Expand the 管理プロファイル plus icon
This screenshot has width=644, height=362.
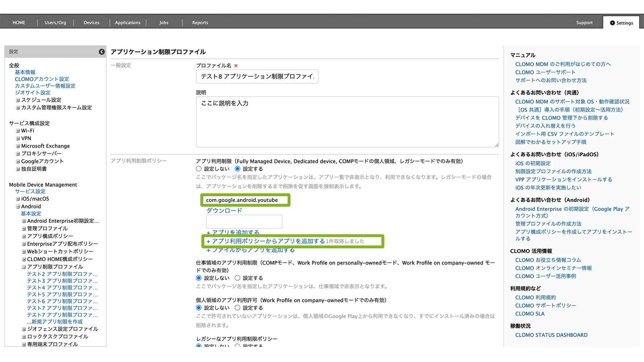[24, 228]
